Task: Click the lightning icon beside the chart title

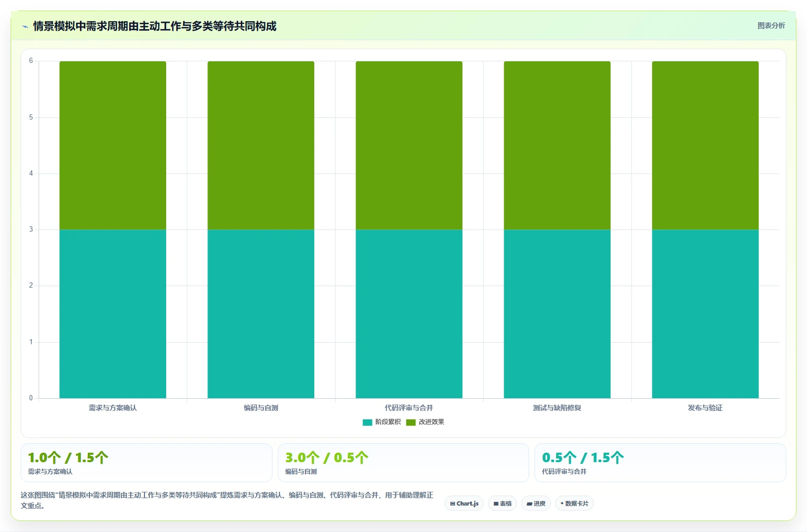Action: pos(25,26)
